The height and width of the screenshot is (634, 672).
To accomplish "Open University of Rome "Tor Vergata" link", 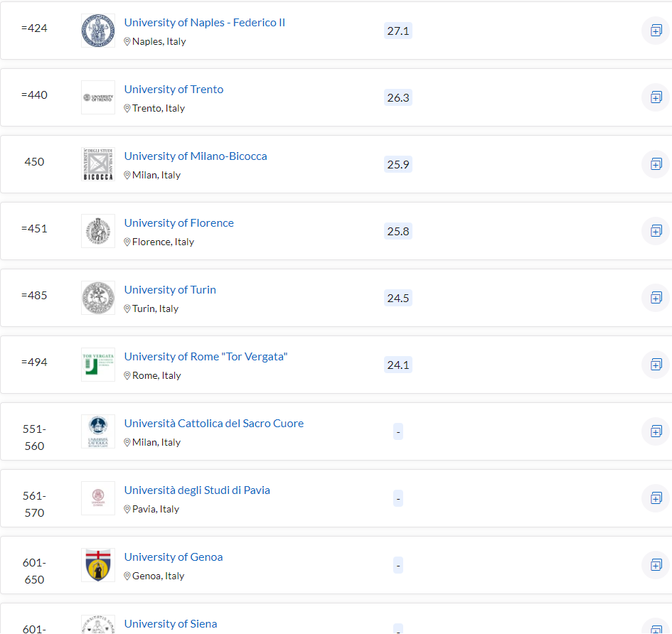I will tap(206, 357).
